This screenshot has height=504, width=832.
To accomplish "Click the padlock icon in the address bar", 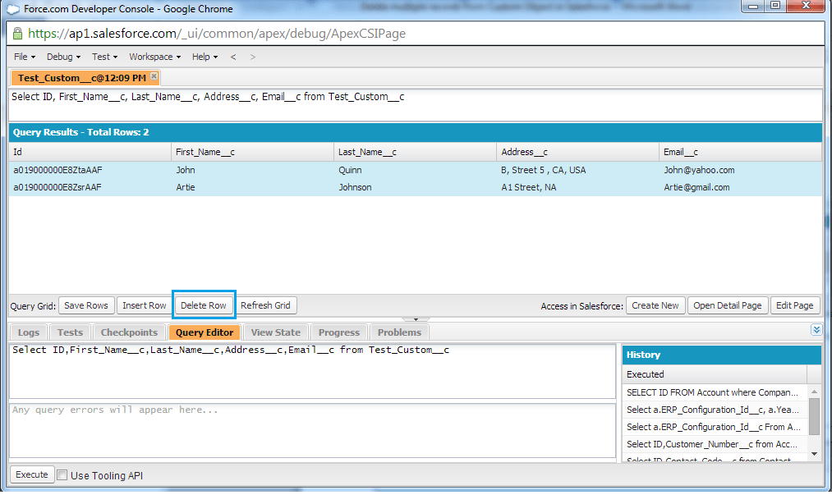I will pos(18,34).
